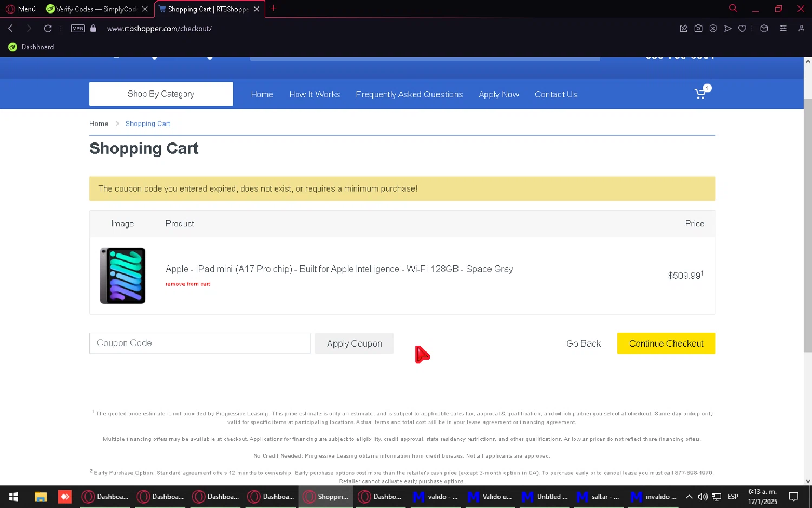812x508 pixels.
Task: Reload the current page
Action: [x=48, y=28]
